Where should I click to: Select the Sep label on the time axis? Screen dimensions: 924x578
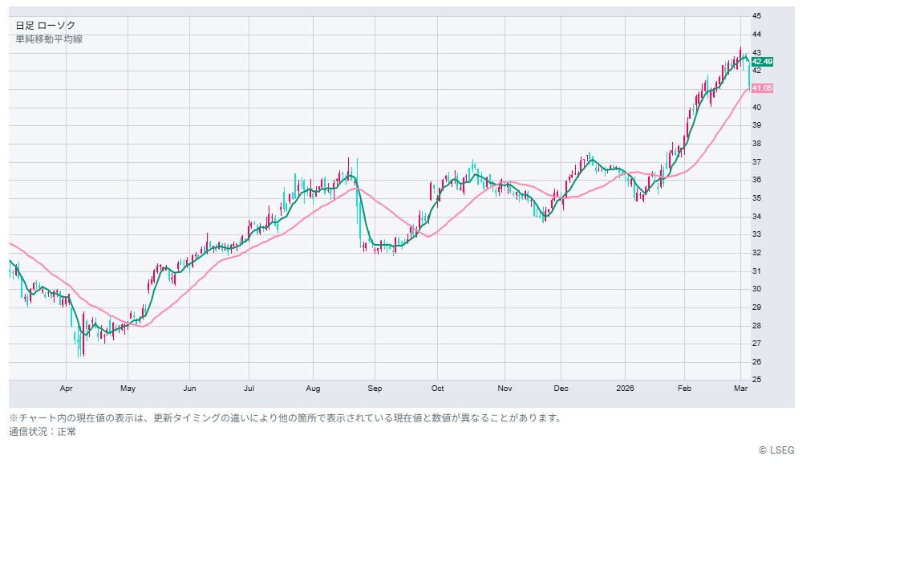[375, 389]
